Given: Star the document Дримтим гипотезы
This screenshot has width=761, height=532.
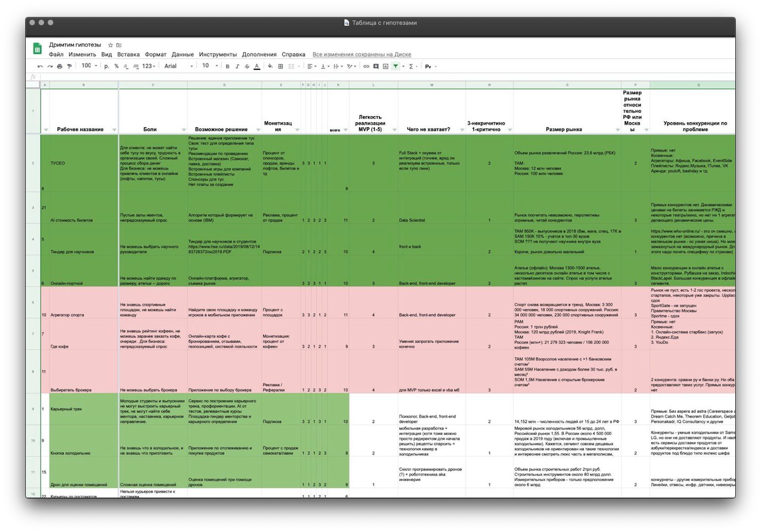Looking at the screenshot, I should (x=110, y=45).
